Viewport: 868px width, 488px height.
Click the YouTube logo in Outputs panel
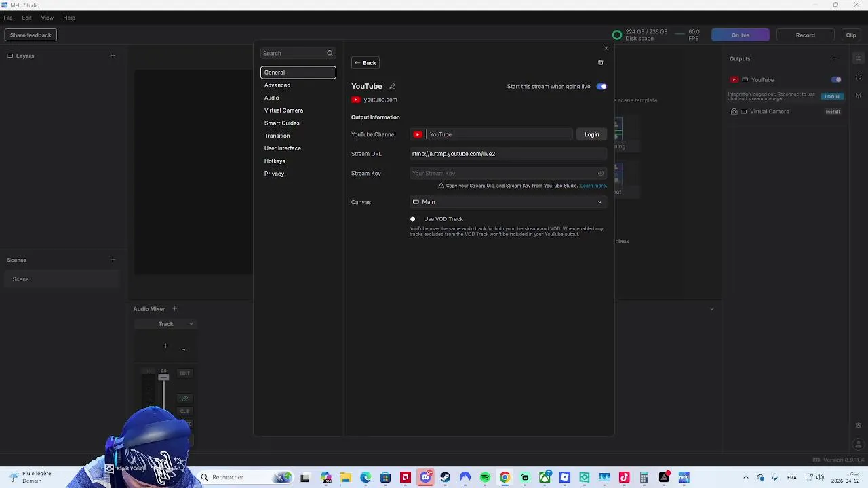pos(734,80)
